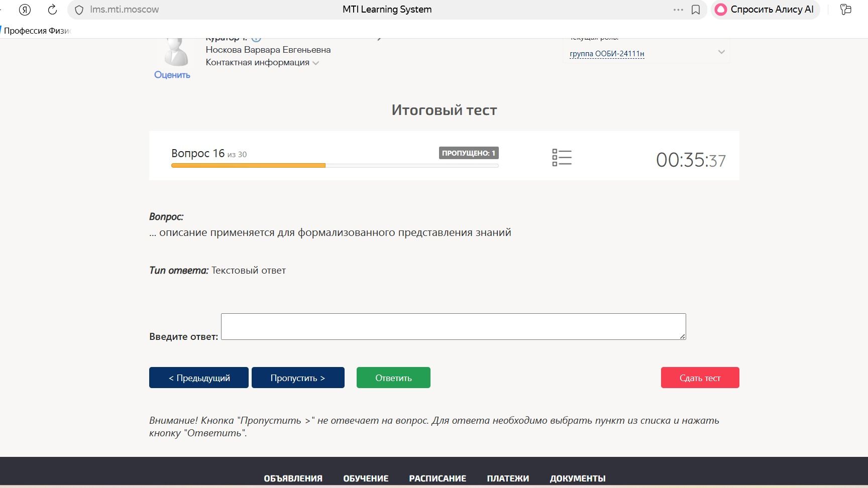Submit the answer with Ответить button
Viewport: 868px width, 488px height.
(x=393, y=378)
